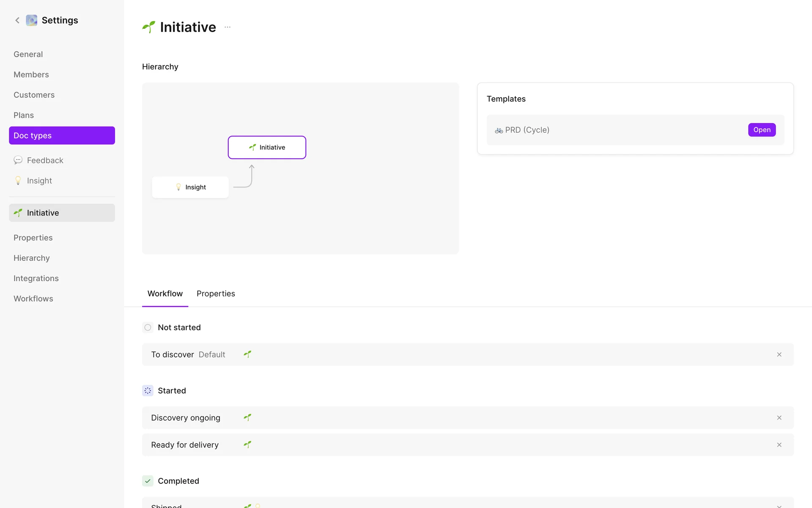Image resolution: width=812 pixels, height=508 pixels.
Task: Go to Members settings
Action: pos(31,75)
